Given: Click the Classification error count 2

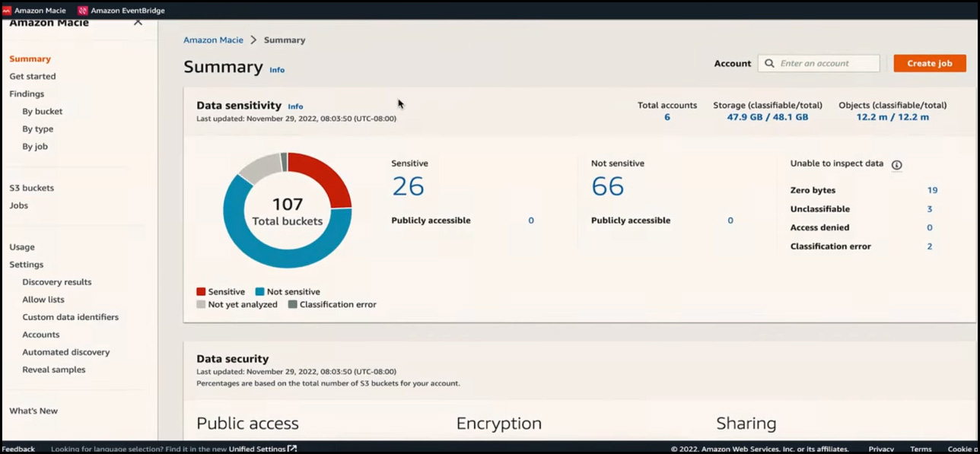Looking at the screenshot, I should [x=930, y=246].
